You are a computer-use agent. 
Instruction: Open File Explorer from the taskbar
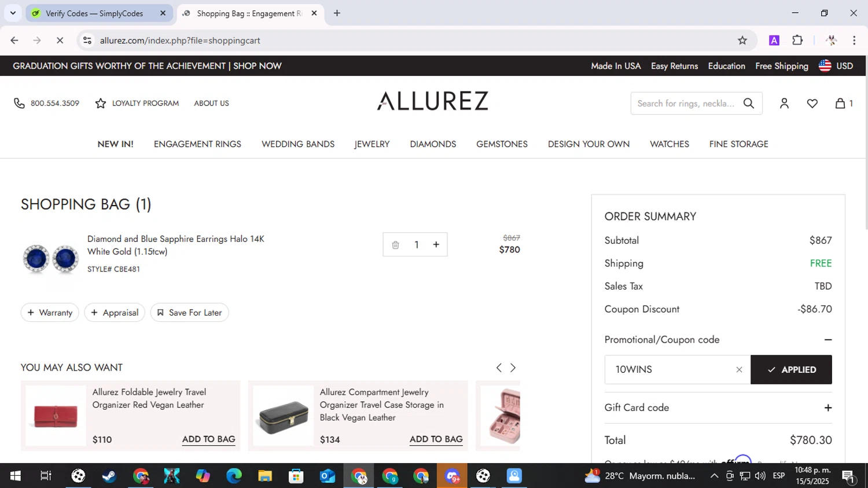(265, 476)
